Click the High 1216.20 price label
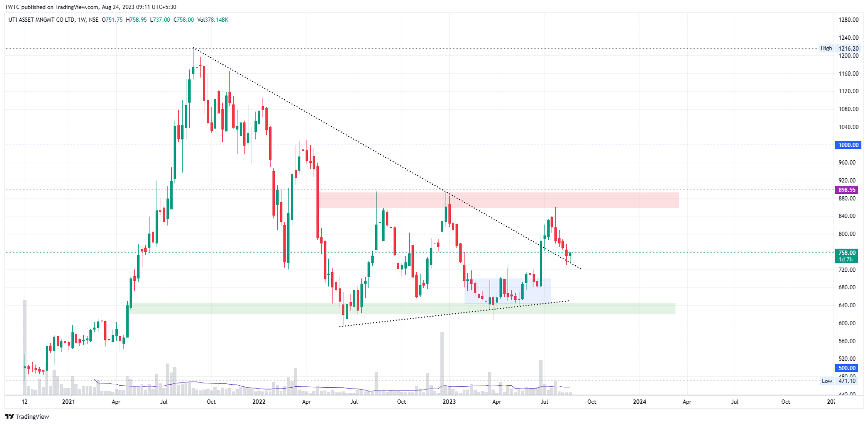 tap(840, 48)
